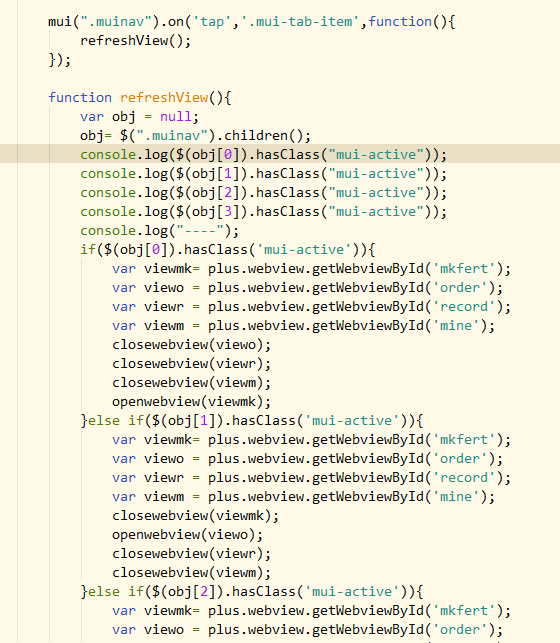Place cursor on refreshView function definition name

tap(164, 98)
